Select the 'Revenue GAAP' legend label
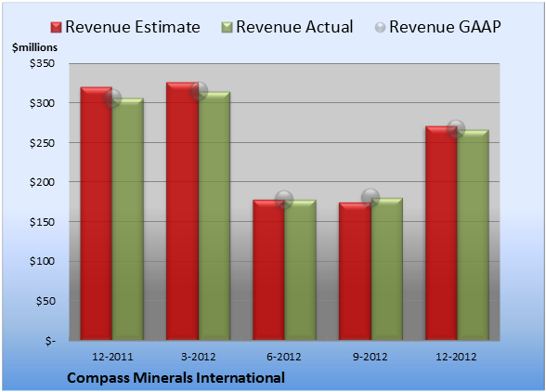The height and width of the screenshot is (392, 546). coord(446,27)
